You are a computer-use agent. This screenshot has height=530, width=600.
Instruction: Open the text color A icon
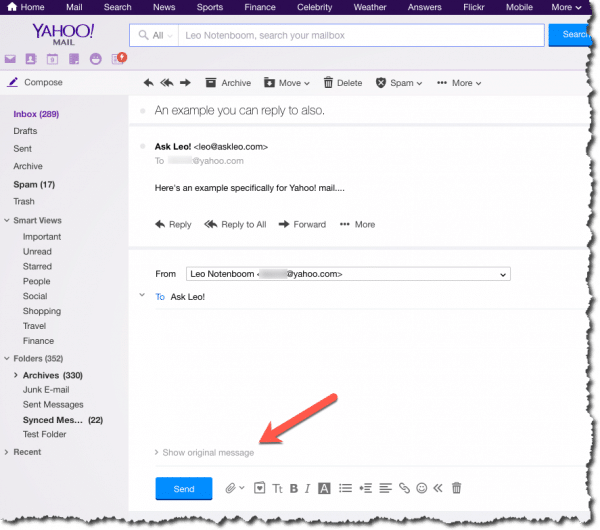[x=324, y=489]
